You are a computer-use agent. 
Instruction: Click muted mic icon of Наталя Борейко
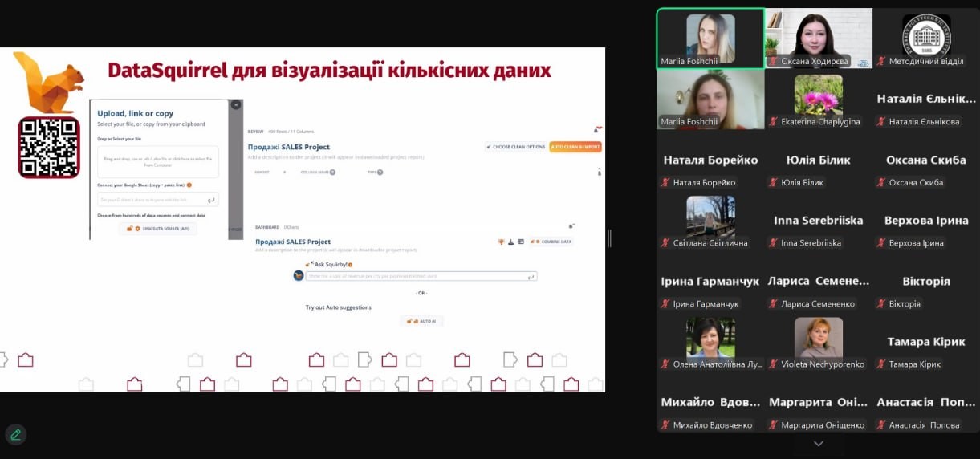point(665,182)
